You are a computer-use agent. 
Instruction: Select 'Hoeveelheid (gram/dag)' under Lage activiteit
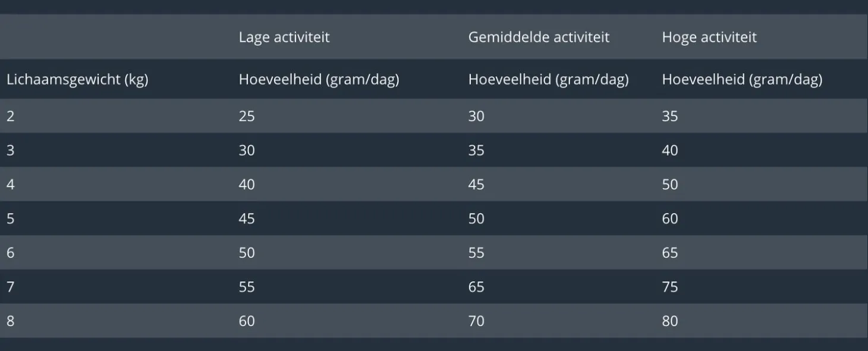tap(319, 80)
